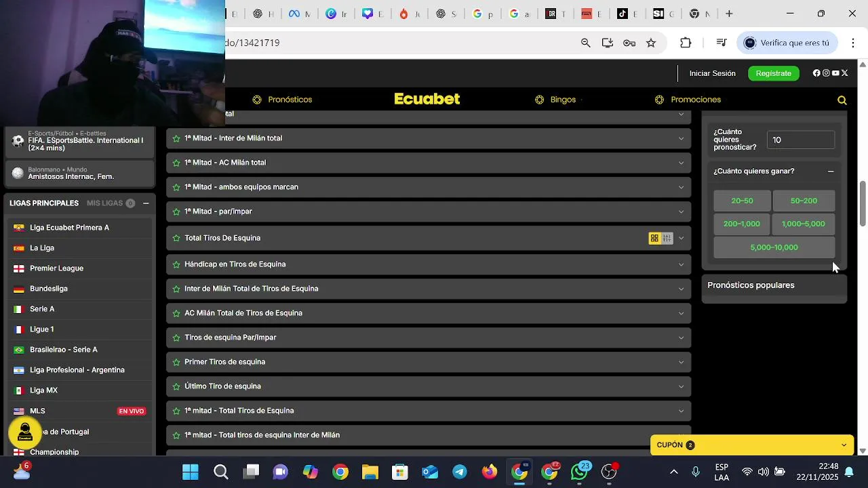Open FIFA. ESportsBattle. International I event
The height and width of the screenshot is (488, 868).
tap(80, 141)
